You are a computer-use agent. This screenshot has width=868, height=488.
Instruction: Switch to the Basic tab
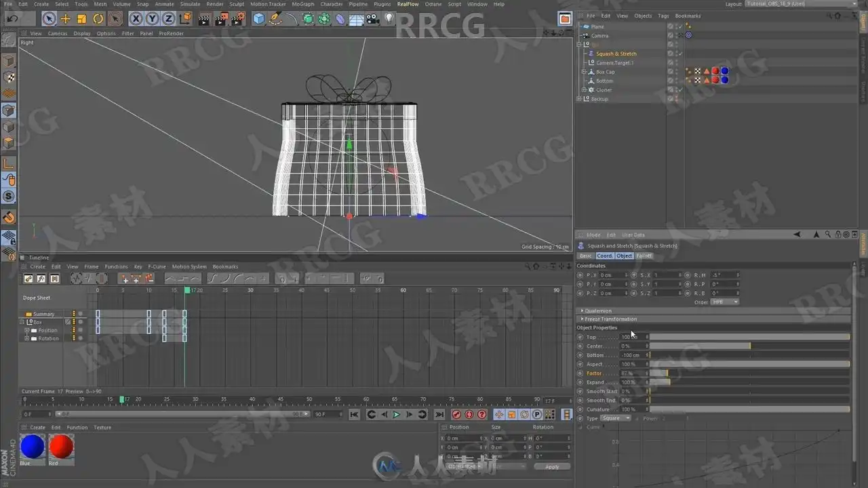tap(585, 256)
